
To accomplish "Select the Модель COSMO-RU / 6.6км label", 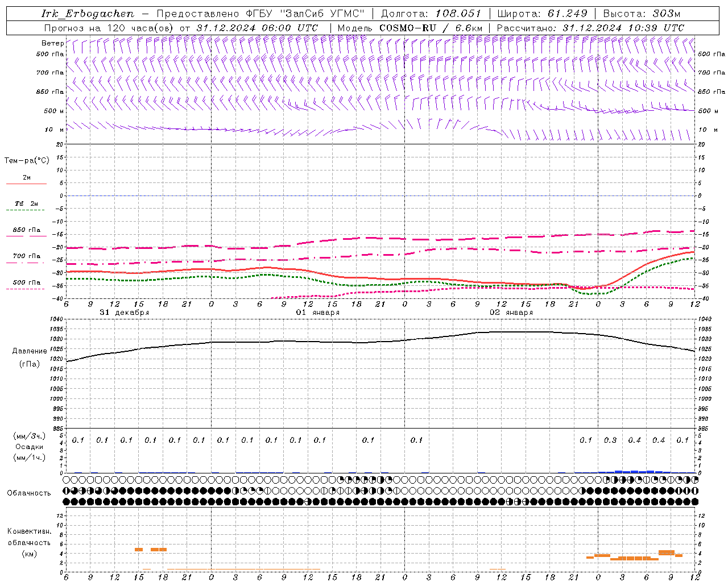I will click(410, 28).
